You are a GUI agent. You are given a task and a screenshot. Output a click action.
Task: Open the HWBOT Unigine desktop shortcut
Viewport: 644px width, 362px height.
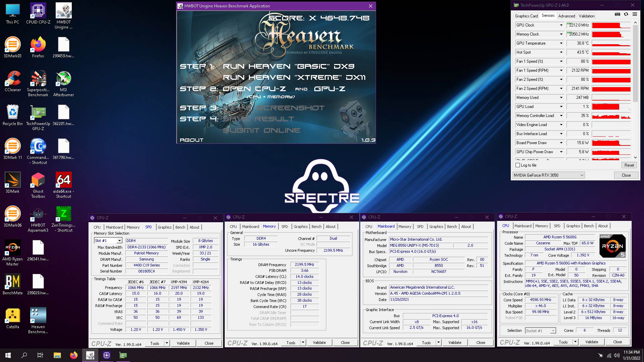tap(64, 16)
